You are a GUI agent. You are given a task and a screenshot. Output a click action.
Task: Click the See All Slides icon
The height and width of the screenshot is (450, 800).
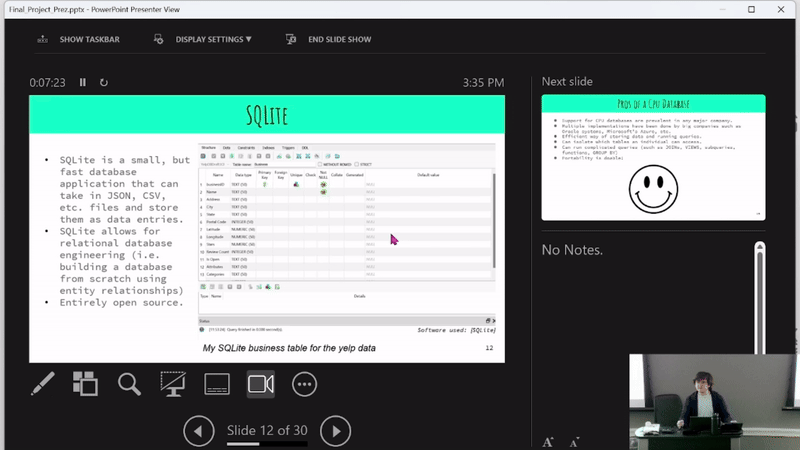tap(85, 384)
